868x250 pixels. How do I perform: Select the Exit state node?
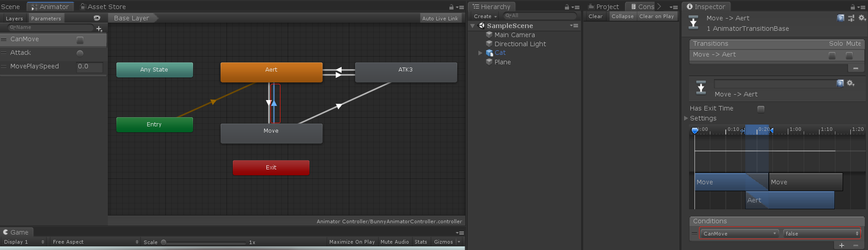pos(271,168)
